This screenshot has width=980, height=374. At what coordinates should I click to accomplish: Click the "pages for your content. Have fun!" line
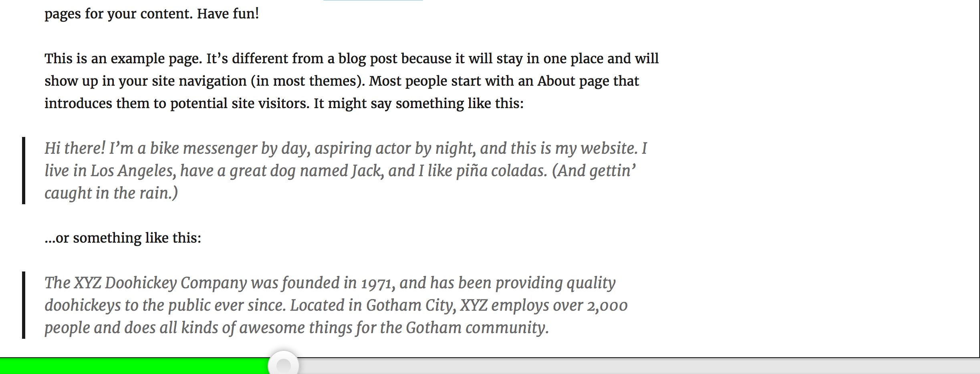tap(151, 14)
